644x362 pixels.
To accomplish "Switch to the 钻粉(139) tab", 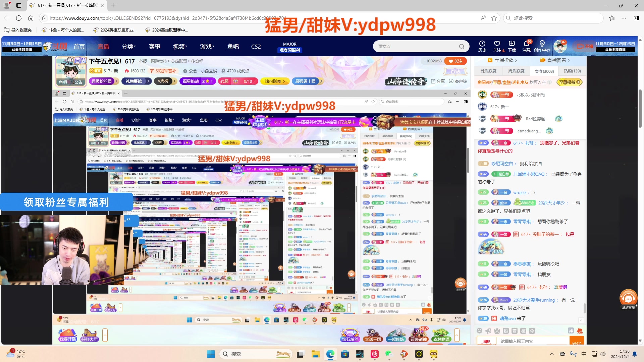I will coord(572,71).
